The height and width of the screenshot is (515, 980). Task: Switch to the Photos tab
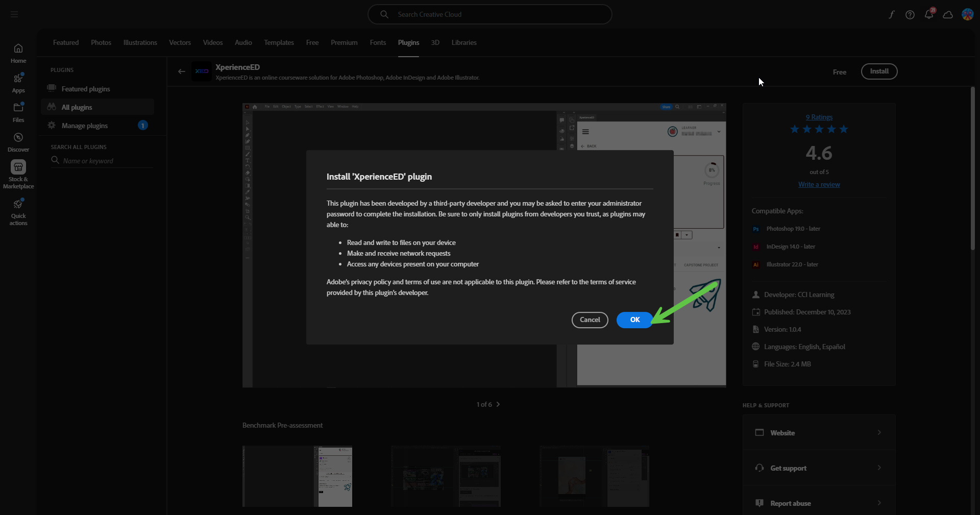(x=101, y=43)
